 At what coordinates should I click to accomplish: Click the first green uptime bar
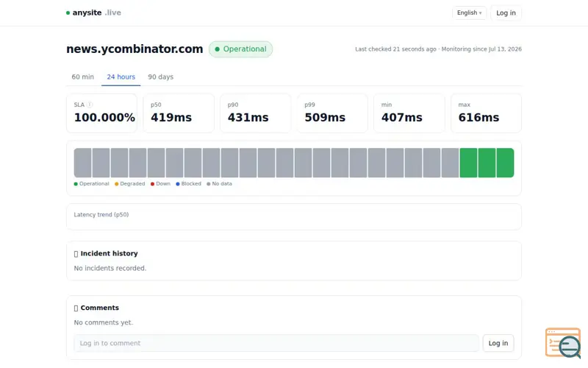pos(468,163)
